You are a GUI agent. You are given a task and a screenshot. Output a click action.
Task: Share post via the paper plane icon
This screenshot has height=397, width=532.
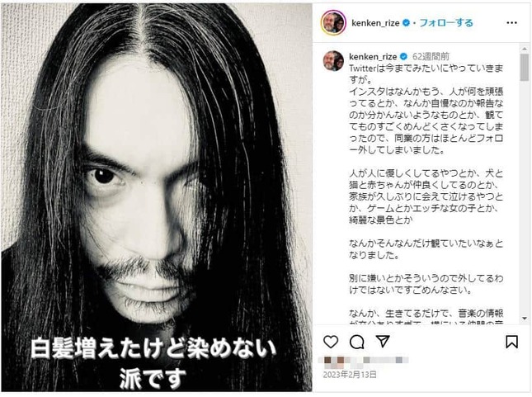383,342
